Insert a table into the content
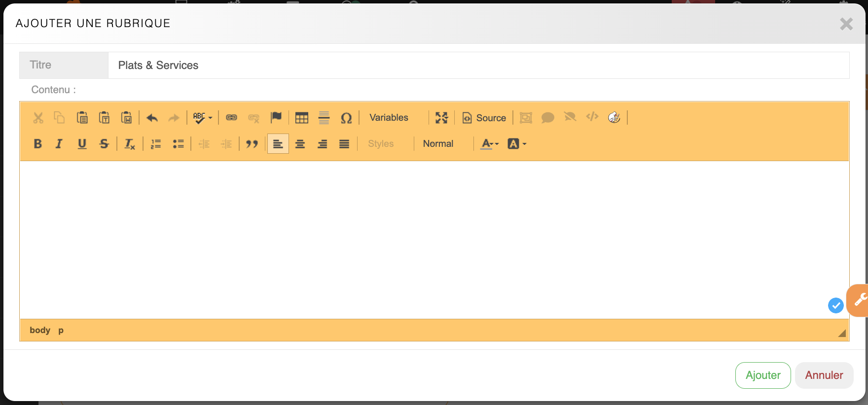This screenshot has height=405, width=868. [301, 118]
